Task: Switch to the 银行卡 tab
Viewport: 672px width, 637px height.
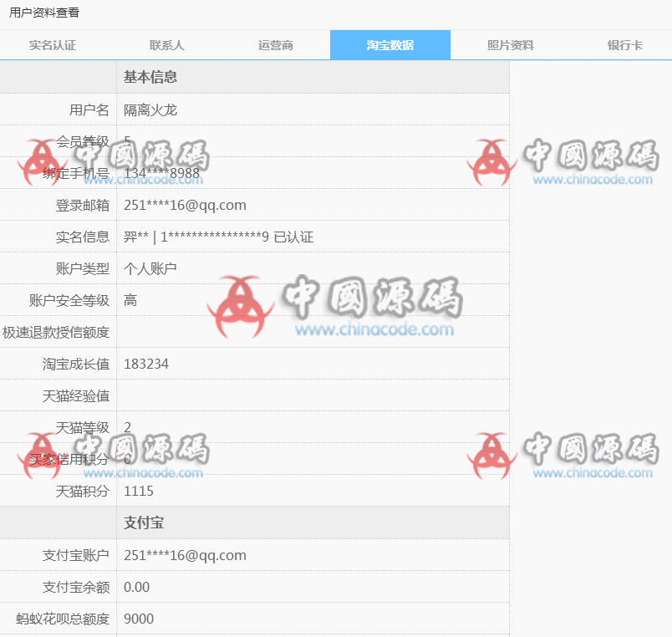Action: [625, 44]
